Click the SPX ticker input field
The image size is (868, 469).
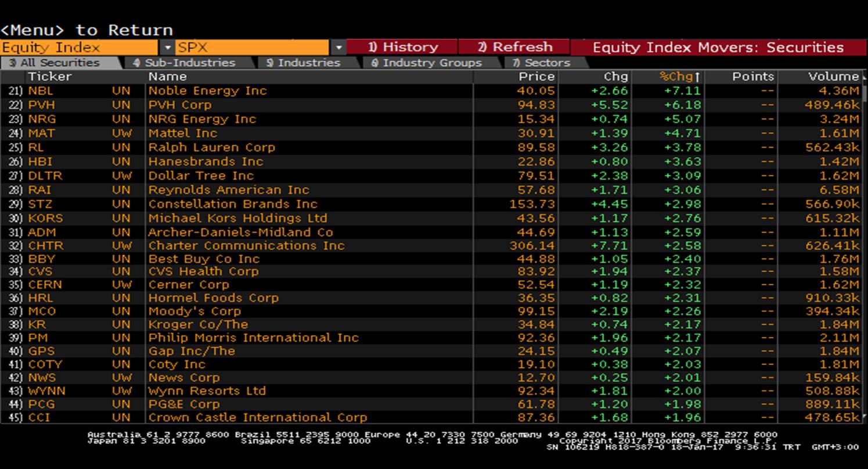(x=253, y=48)
